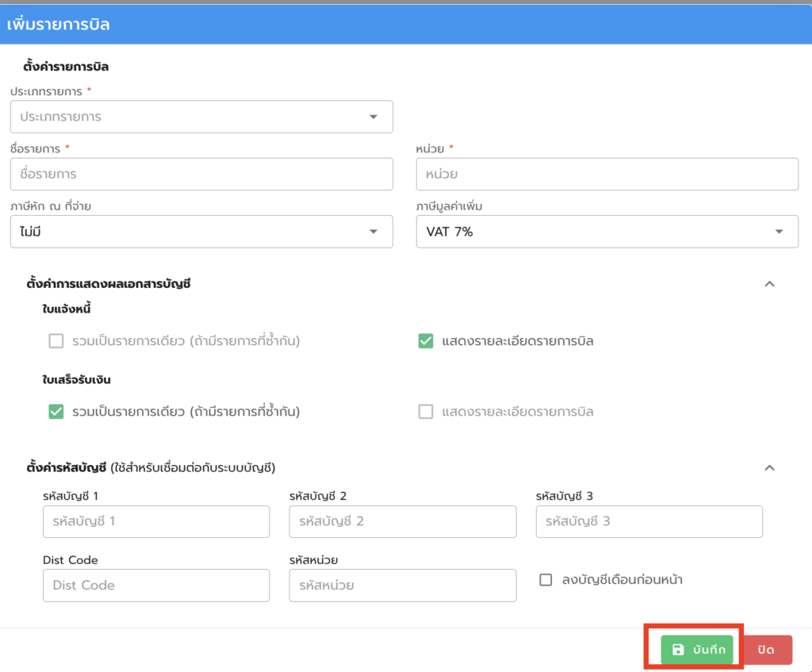The width and height of the screenshot is (812, 672).
Task: Click the เพิ่มรายการบิล dialog title
Action: pos(58,25)
